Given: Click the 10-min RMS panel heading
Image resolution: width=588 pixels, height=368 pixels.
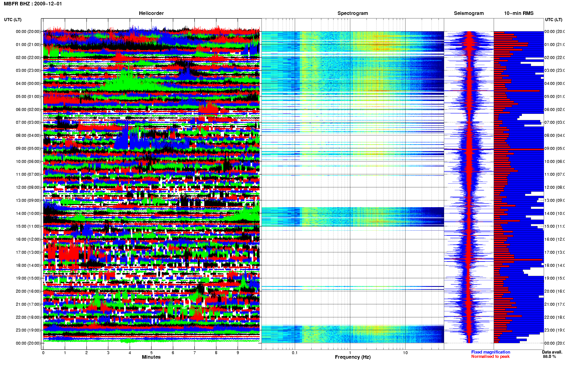Looking at the screenshot, I should [519, 13].
